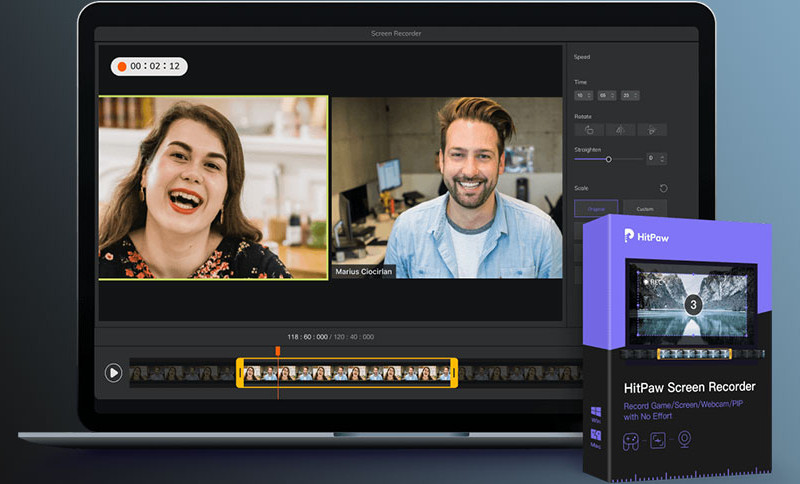800x484 pixels.
Task: Click the reset icon next to Scale
Action: point(663,188)
